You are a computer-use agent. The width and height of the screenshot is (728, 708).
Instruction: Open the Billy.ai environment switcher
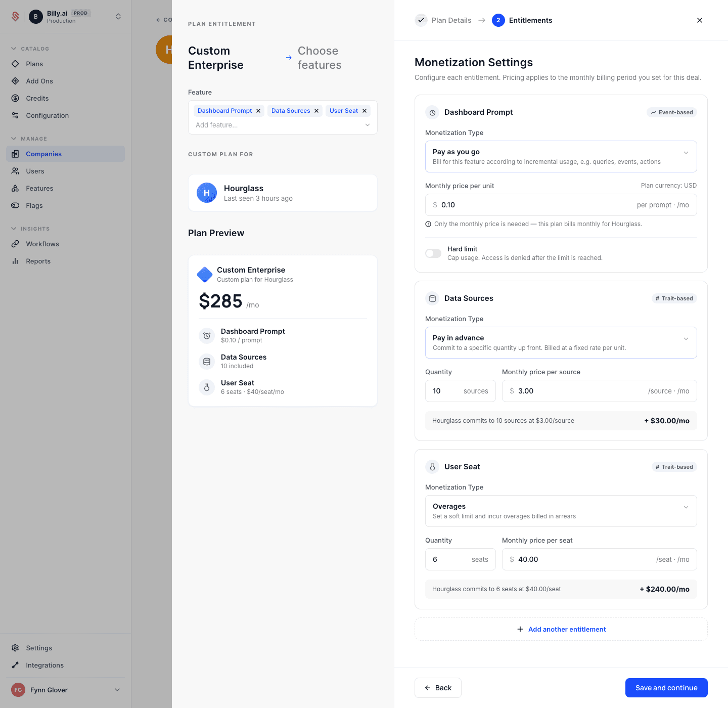click(118, 17)
